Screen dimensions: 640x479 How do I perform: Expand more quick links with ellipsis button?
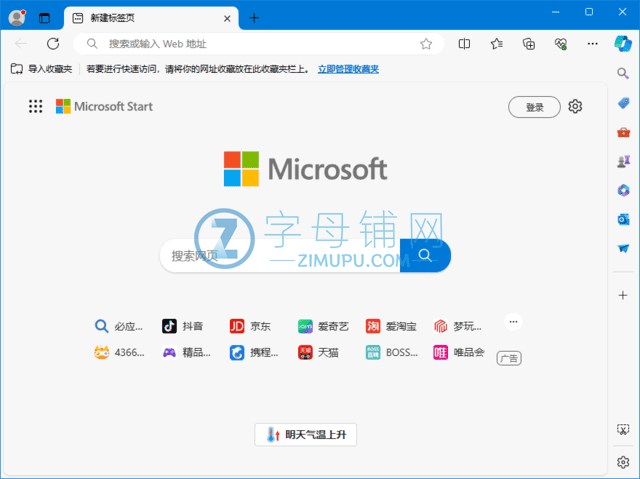513,322
